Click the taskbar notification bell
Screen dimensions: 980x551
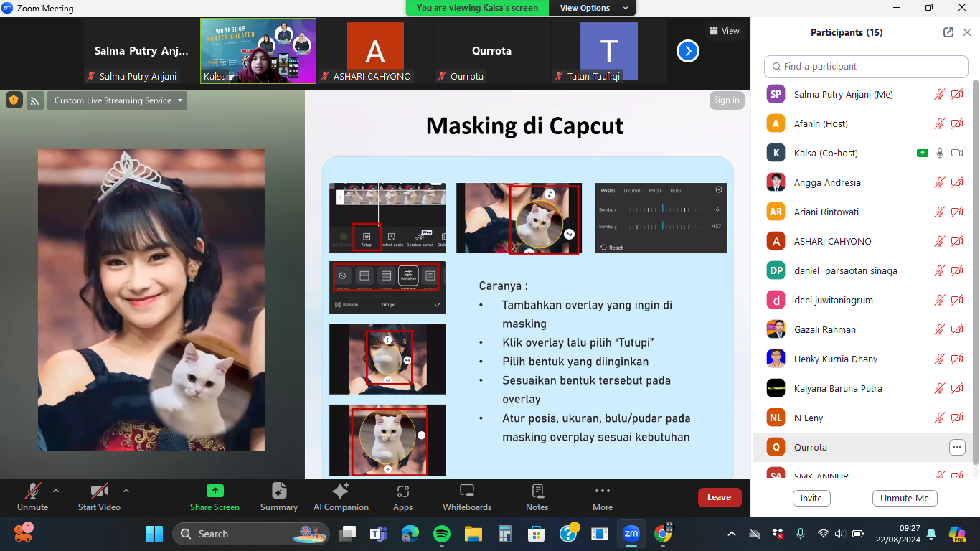931,534
